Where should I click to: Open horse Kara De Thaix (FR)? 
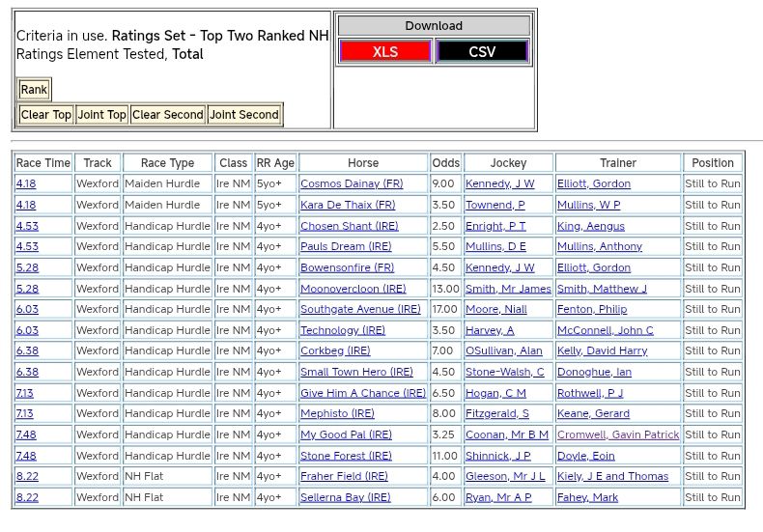pyautogui.click(x=348, y=205)
